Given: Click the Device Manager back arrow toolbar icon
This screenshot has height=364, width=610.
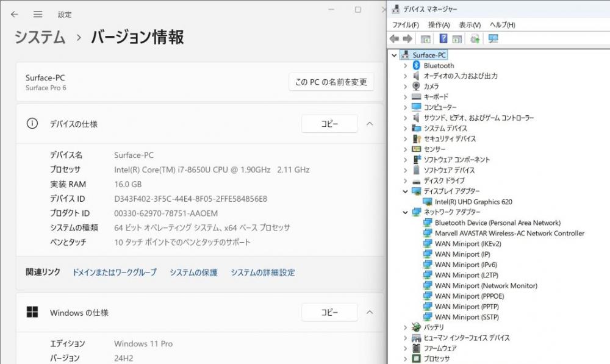Looking at the screenshot, I should point(395,38).
